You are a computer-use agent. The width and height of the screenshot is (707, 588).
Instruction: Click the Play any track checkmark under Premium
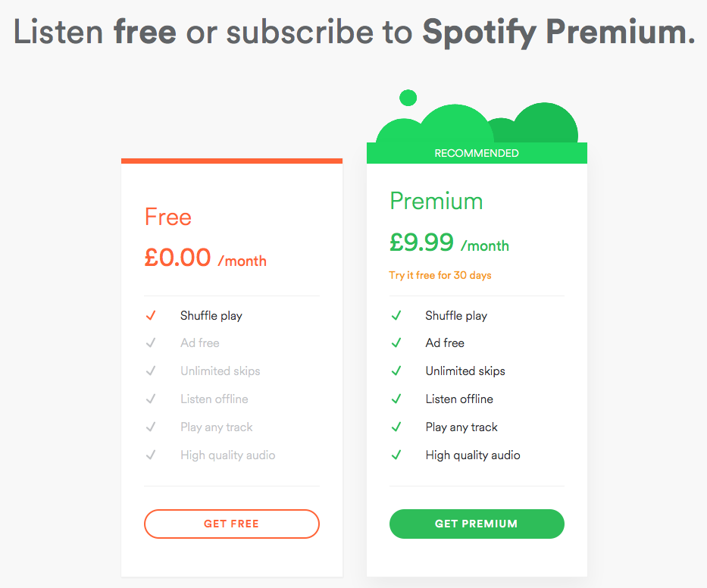[x=396, y=427]
